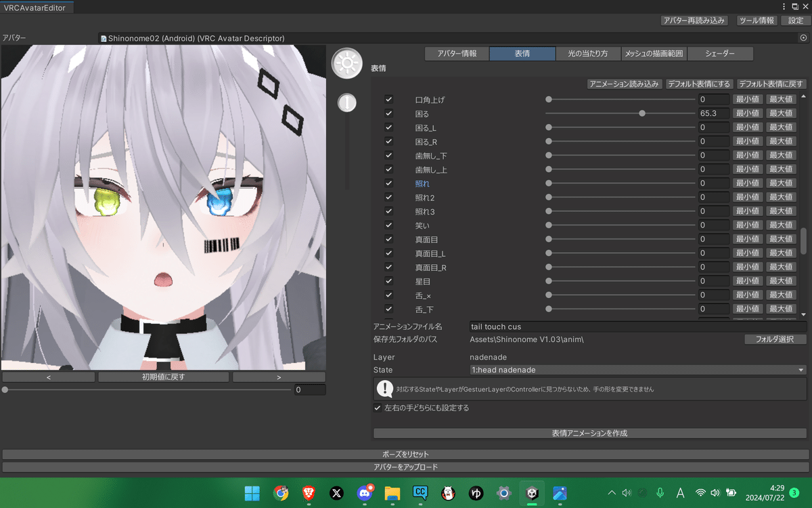Click 最小値 button for 口角上げ row
This screenshot has width=812, height=508.
coord(747,100)
